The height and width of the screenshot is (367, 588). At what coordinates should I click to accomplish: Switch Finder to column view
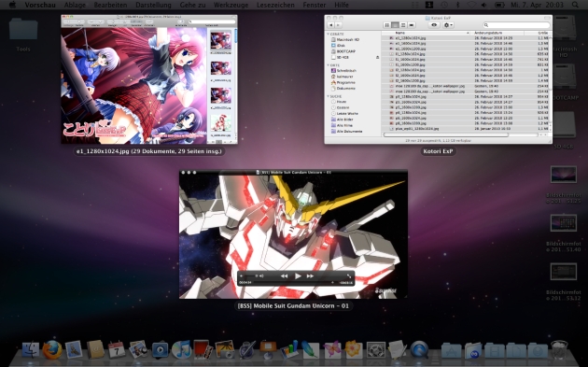(403, 25)
